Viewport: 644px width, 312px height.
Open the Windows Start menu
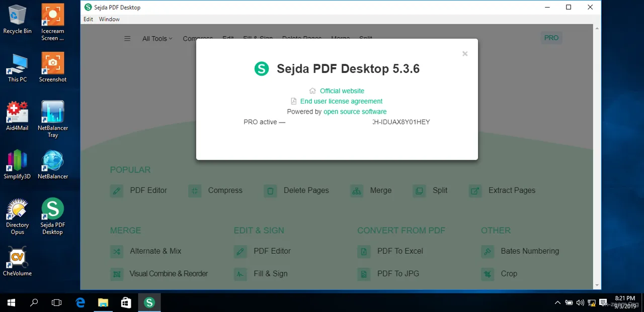[x=11, y=302]
